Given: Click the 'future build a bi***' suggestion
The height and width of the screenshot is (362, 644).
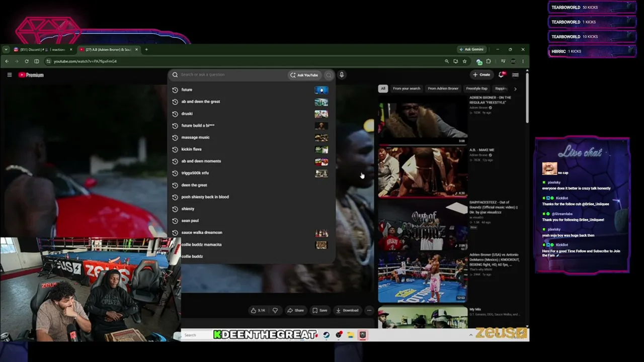Looking at the screenshot, I should coord(251,125).
